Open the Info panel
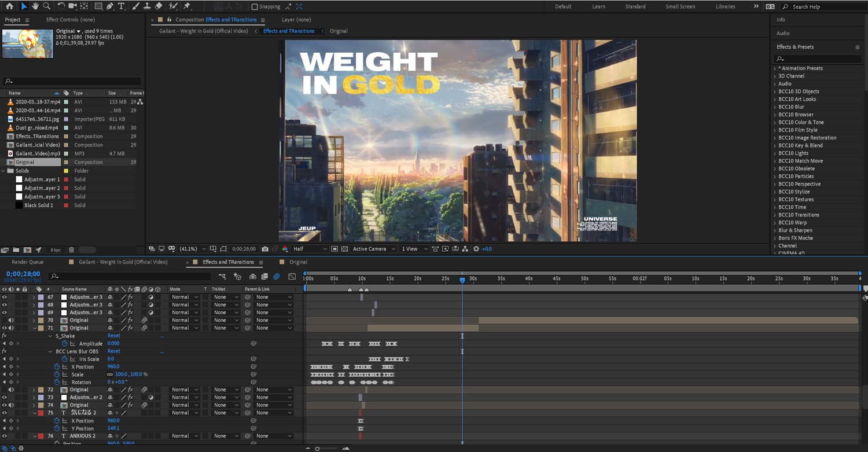 coord(781,20)
